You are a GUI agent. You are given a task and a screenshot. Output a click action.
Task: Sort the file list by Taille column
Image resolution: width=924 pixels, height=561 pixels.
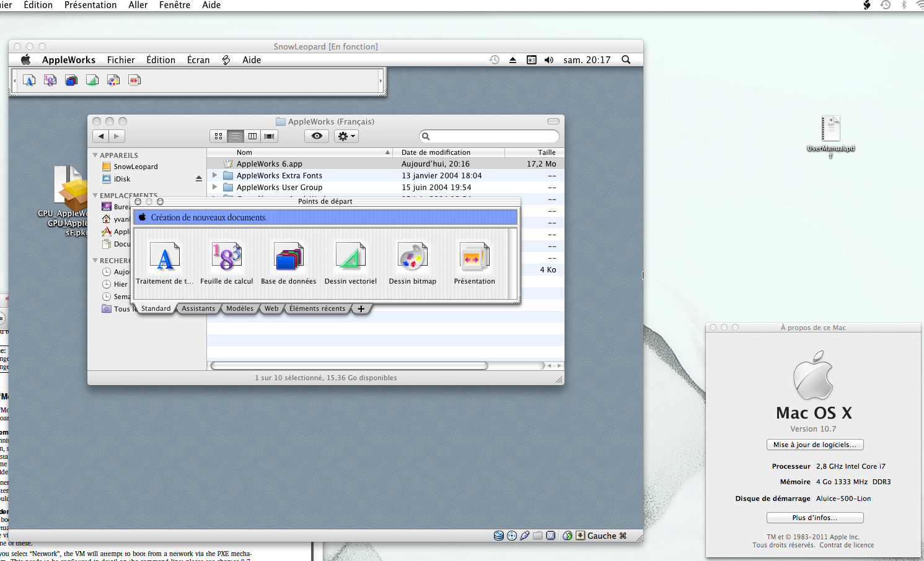(x=534, y=152)
